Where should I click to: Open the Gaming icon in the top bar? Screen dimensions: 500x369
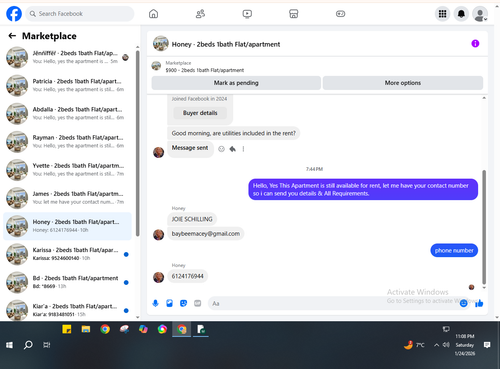340,14
